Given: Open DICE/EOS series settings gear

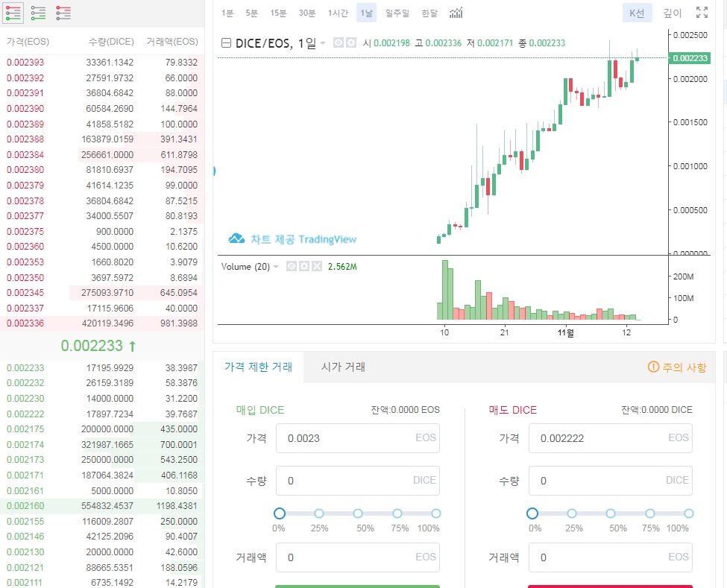Looking at the screenshot, I should point(351,42).
